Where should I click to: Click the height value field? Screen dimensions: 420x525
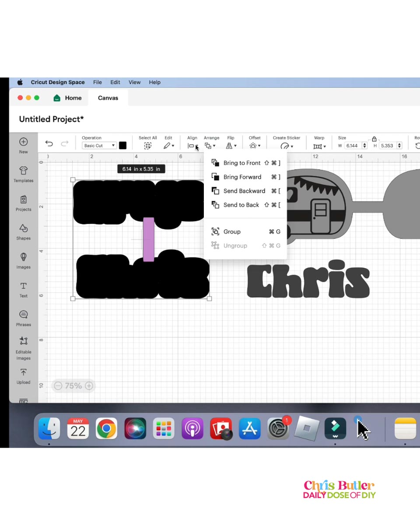click(387, 146)
